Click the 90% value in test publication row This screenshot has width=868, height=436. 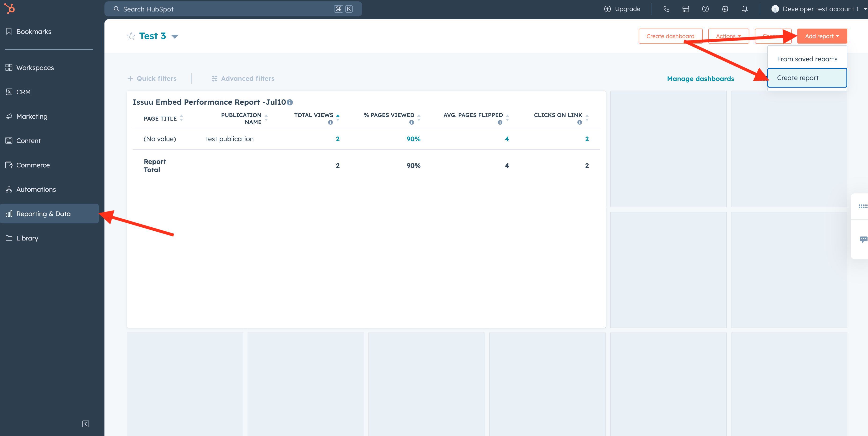tap(413, 139)
